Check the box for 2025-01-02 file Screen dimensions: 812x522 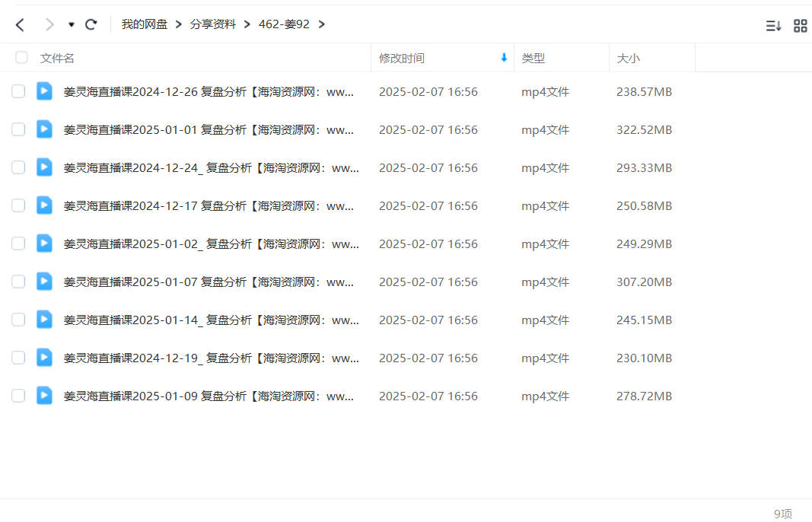(x=18, y=243)
